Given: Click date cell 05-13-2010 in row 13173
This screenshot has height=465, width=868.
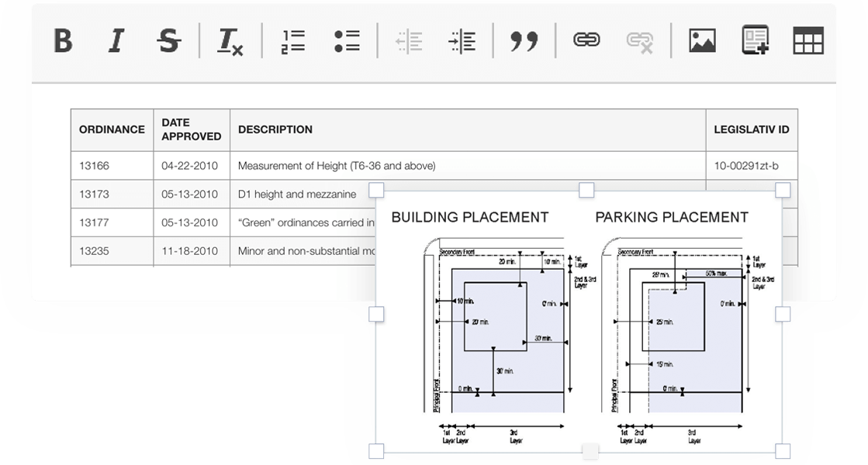Looking at the screenshot, I should (192, 194).
